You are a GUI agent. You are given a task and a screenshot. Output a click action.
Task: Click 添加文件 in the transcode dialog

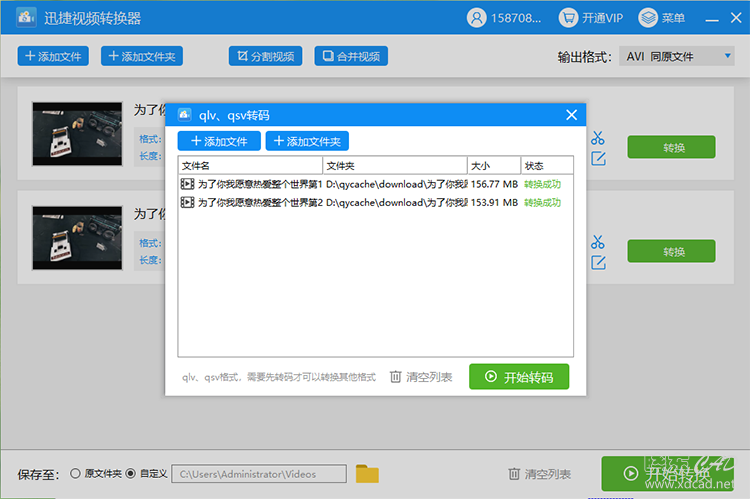pos(219,141)
